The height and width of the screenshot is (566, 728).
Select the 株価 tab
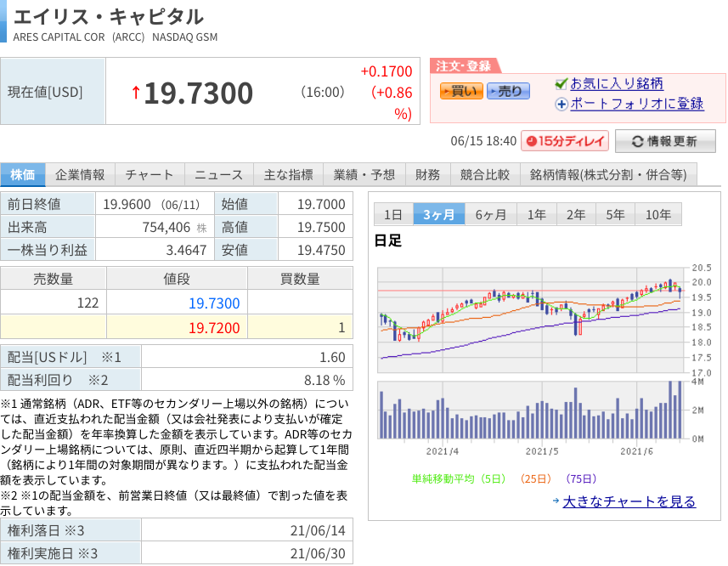point(23,174)
